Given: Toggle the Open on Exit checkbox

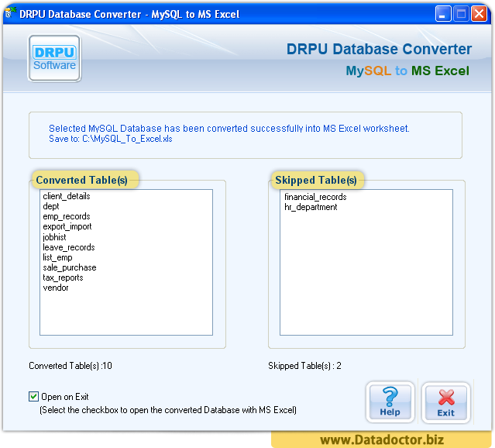Looking at the screenshot, I should click(x=33, y=396).
